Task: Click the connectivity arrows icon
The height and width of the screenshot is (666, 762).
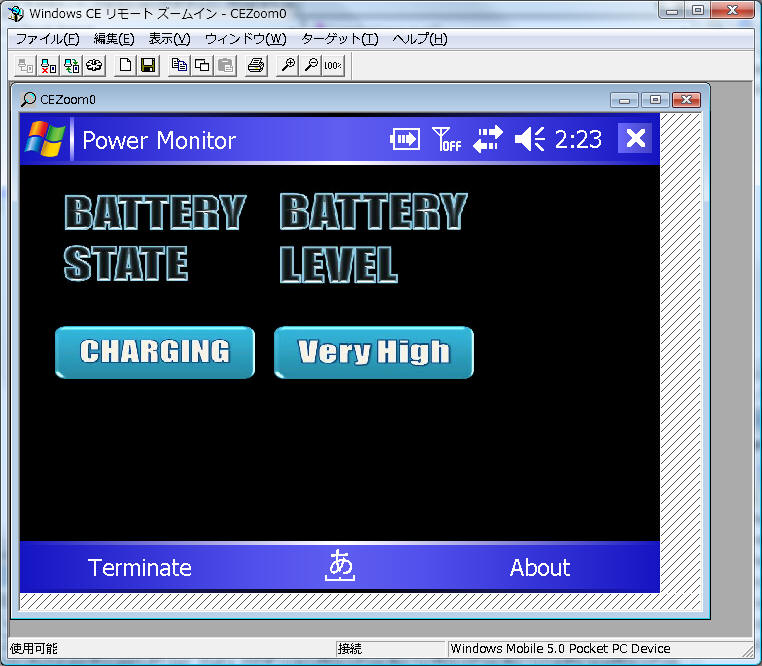Action: 488,140
